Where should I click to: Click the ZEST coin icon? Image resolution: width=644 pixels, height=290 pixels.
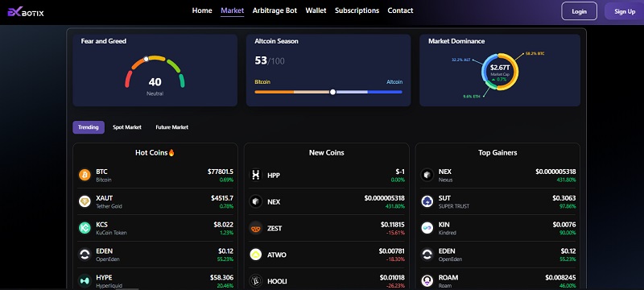click(x=256, y=228)
